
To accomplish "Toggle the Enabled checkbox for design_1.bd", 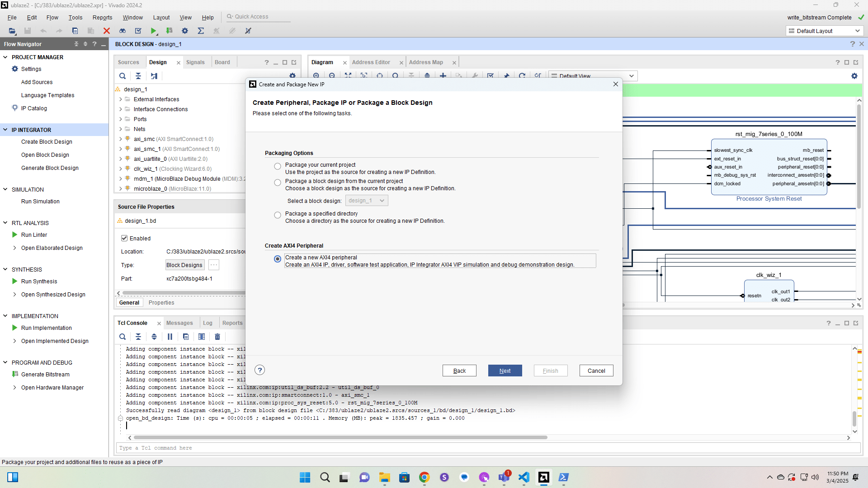I will coord(124,238).
